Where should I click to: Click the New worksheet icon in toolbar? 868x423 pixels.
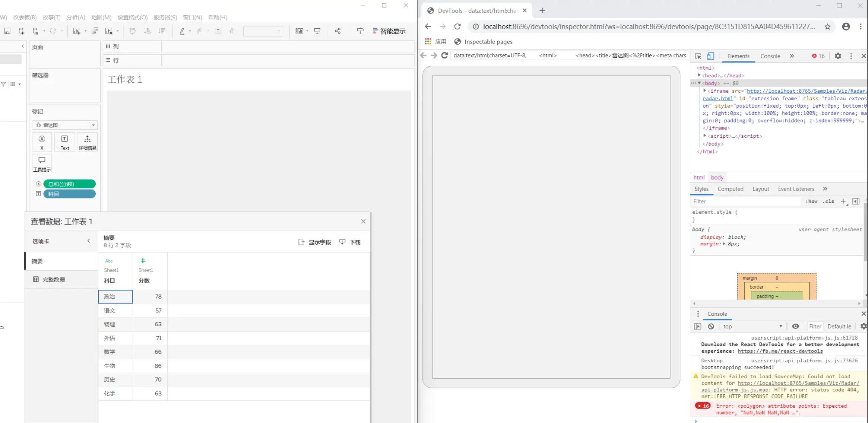tap(76, 31)
